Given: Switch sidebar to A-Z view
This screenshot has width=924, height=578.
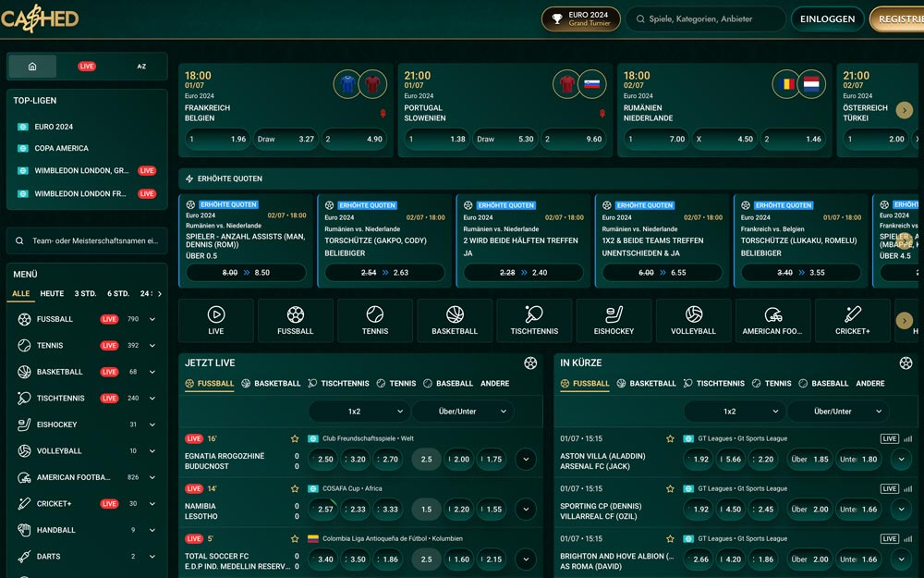Looking at the screenshot, I should click(x=141, y=67).
